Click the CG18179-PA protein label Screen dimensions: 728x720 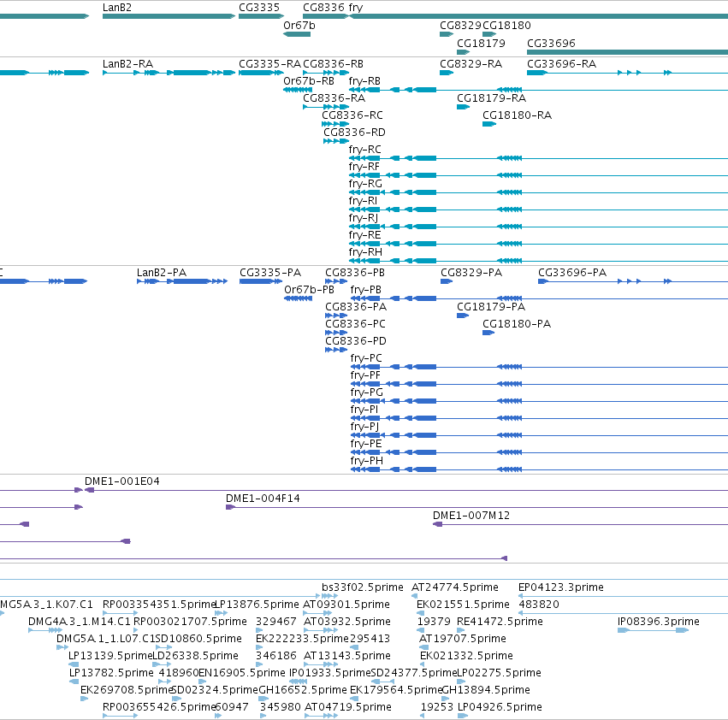(x=491, y=307)
